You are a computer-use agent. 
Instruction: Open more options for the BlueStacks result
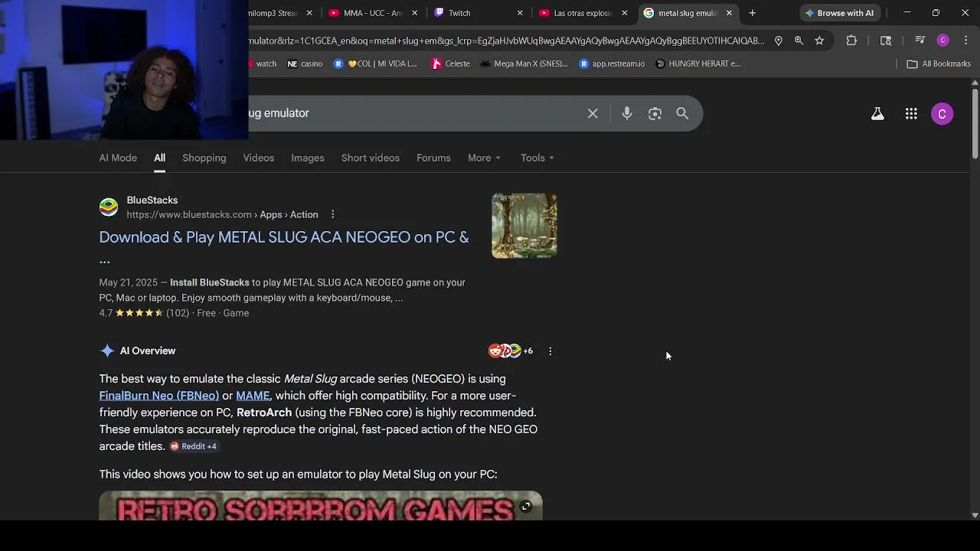click(332, 215)
